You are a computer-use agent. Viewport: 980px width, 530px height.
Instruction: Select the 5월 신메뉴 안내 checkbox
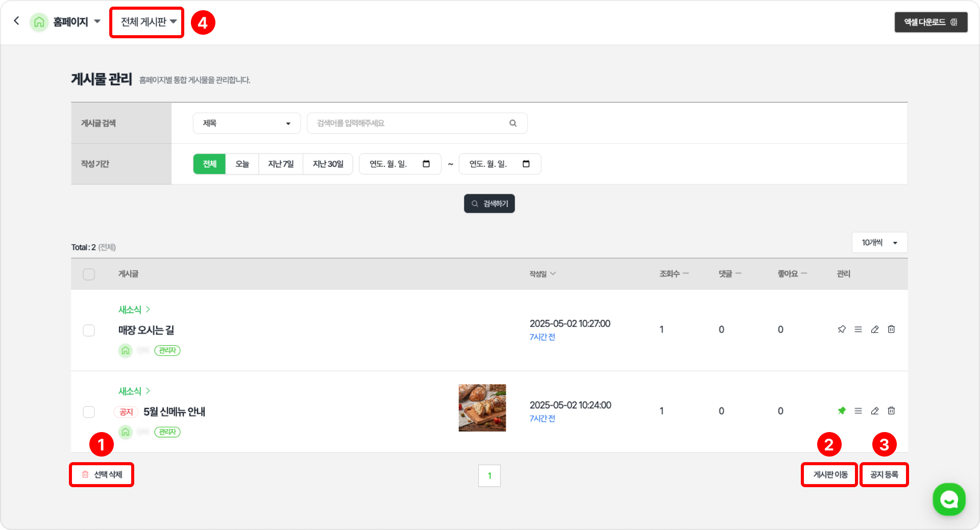click(89, 412)
